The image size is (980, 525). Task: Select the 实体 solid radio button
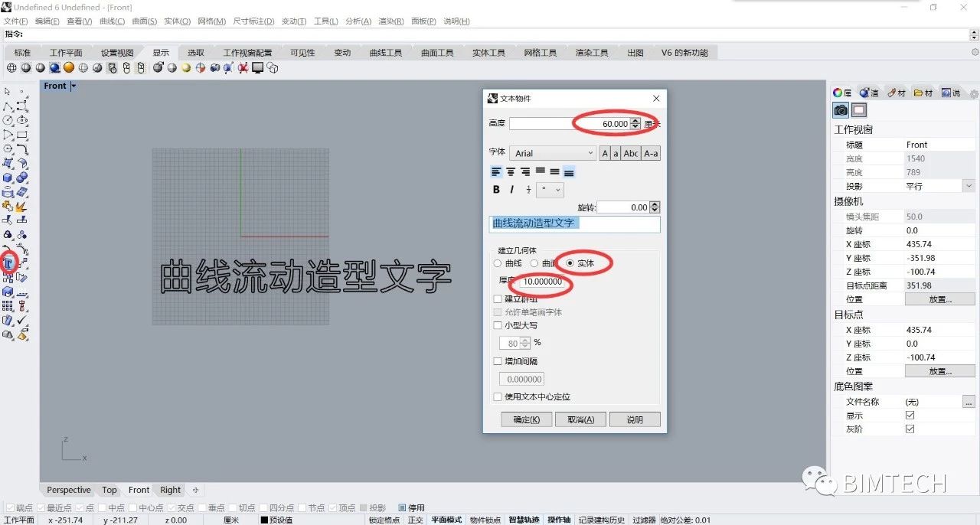tap(570, 263)
